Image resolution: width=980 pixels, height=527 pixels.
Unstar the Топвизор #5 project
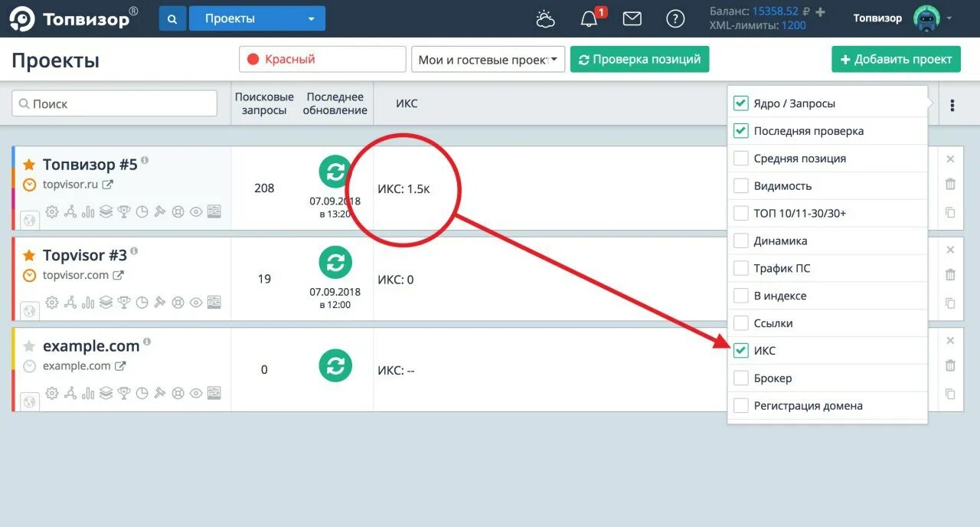29,165
